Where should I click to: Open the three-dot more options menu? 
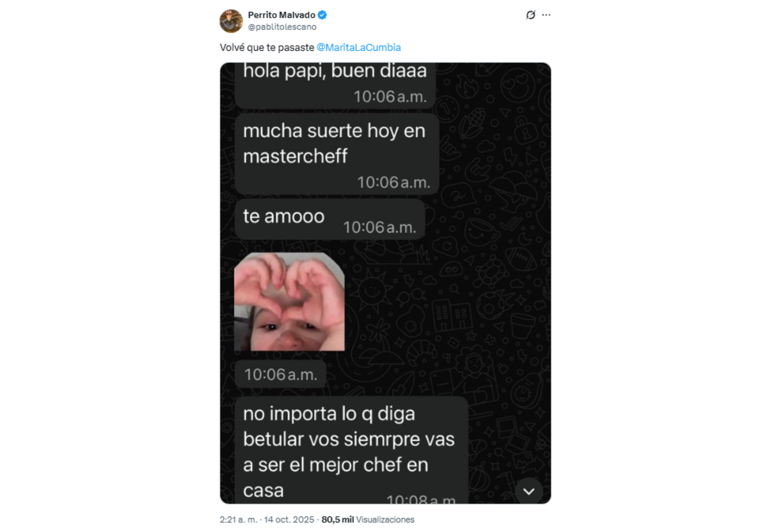point(546,15)
